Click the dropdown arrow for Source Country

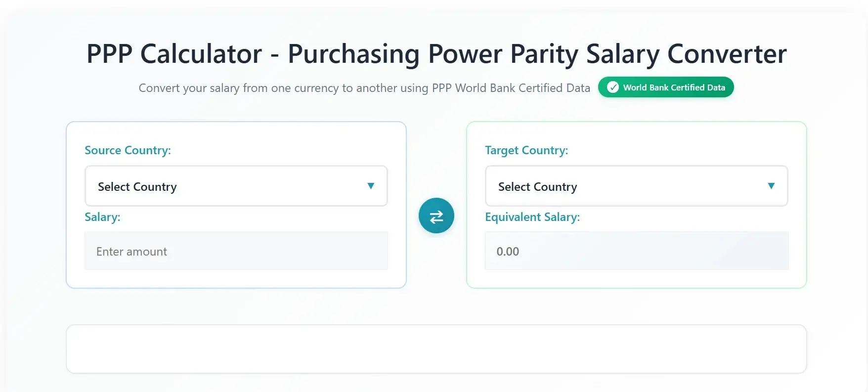pos(371,186)
